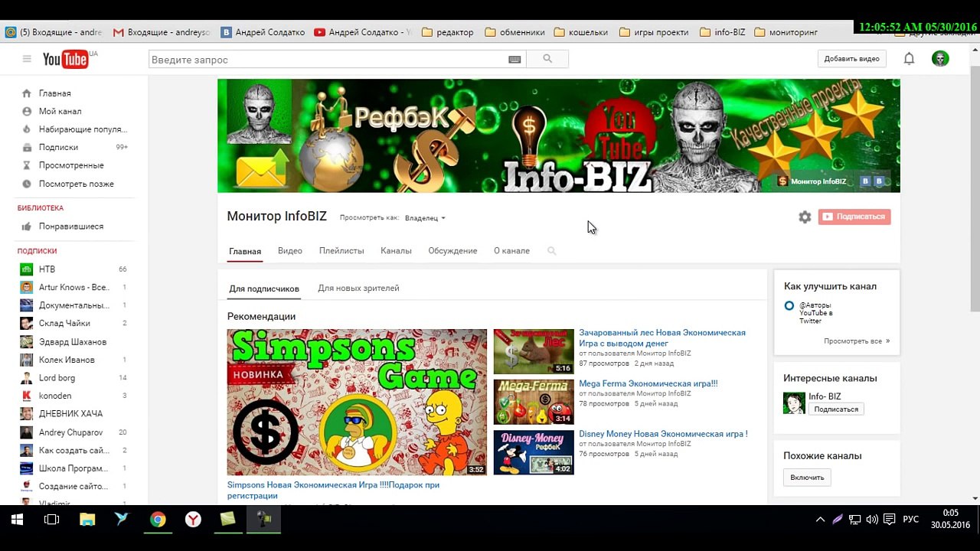Click the Info- BIZ channel avatar
980x551 pixels.
click(794, 403)
